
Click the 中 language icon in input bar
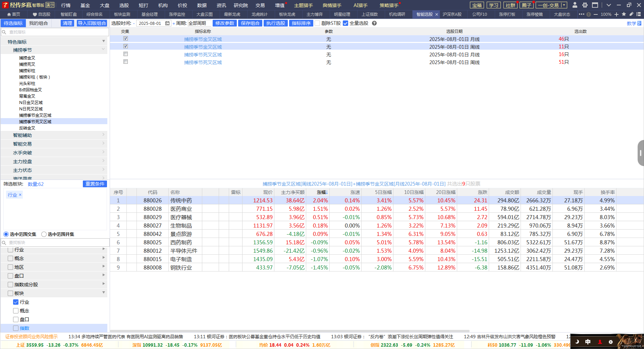point(588,342)
